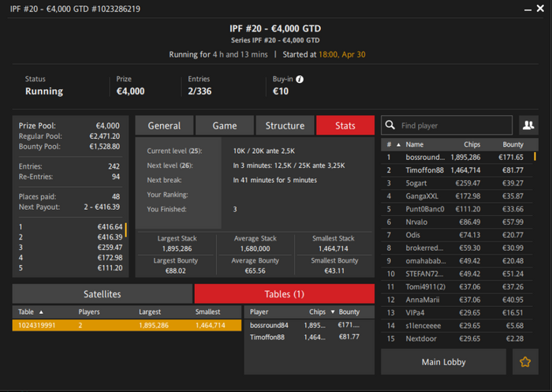Minimize the tournament lobby window
This screenshot has width=552, height=392.
point(528,9)
